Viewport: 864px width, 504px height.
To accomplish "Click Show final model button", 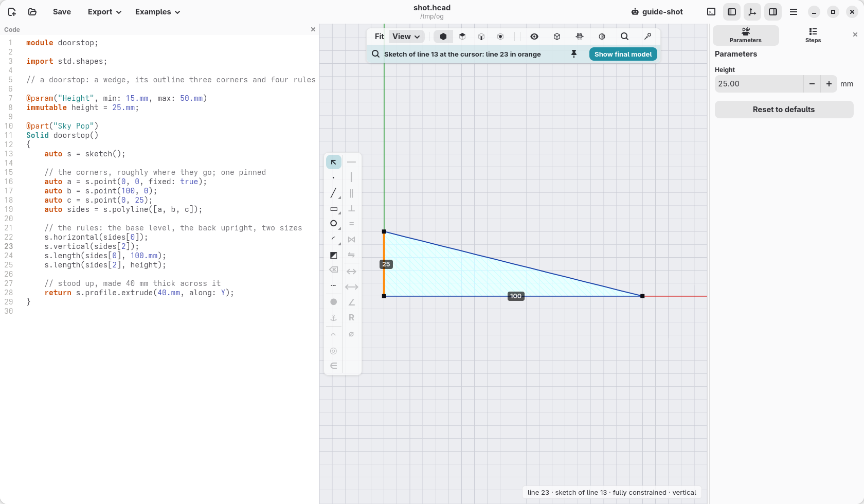I will point(623,54).
